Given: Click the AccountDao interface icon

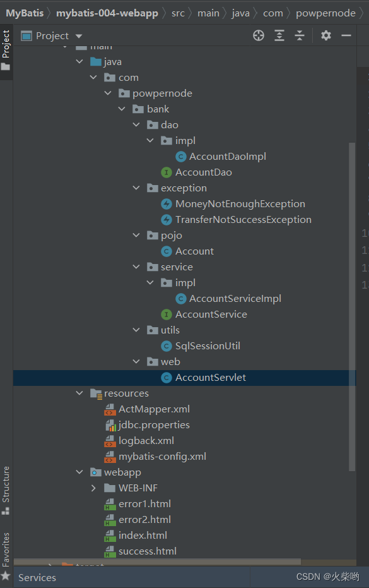Looking at the screenshot, I should [x=167, y=172].
